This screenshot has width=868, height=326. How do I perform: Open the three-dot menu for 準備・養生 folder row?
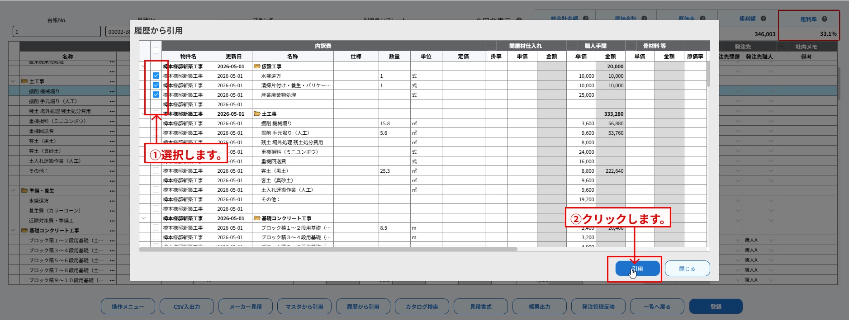click(x=112, y=191)
